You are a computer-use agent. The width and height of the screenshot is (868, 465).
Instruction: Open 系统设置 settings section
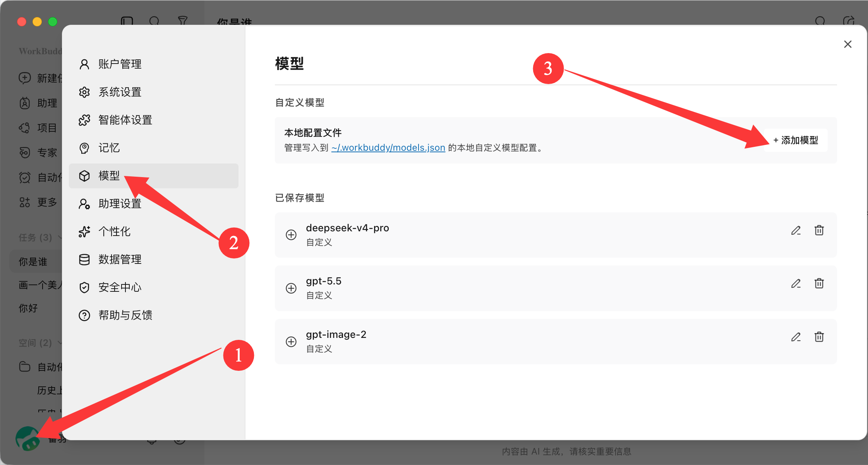click(153, 92)
